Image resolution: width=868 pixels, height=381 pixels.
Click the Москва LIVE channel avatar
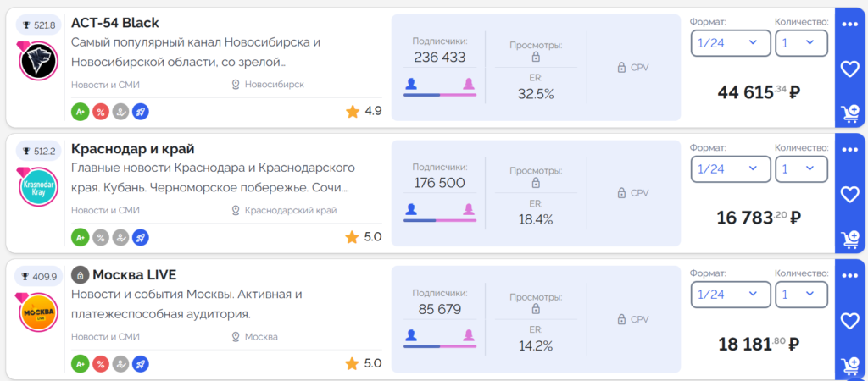pos(39,314)
